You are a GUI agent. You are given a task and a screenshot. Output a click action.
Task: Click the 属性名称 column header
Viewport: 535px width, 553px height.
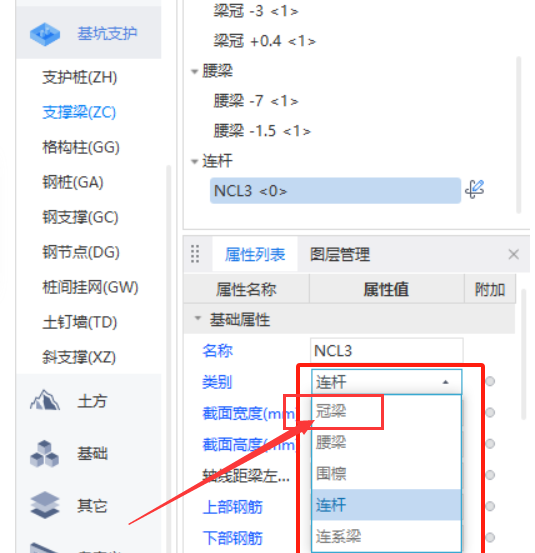click(246, 289)
